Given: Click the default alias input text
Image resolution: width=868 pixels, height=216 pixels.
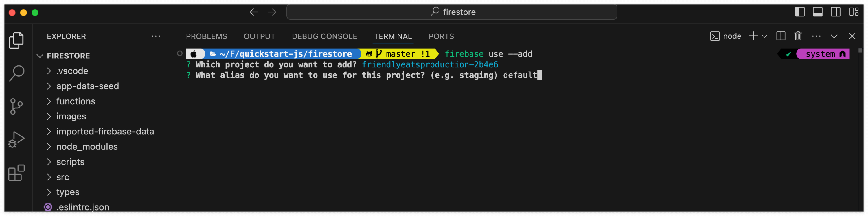Looking at the screenshot, I should point(520,75).
